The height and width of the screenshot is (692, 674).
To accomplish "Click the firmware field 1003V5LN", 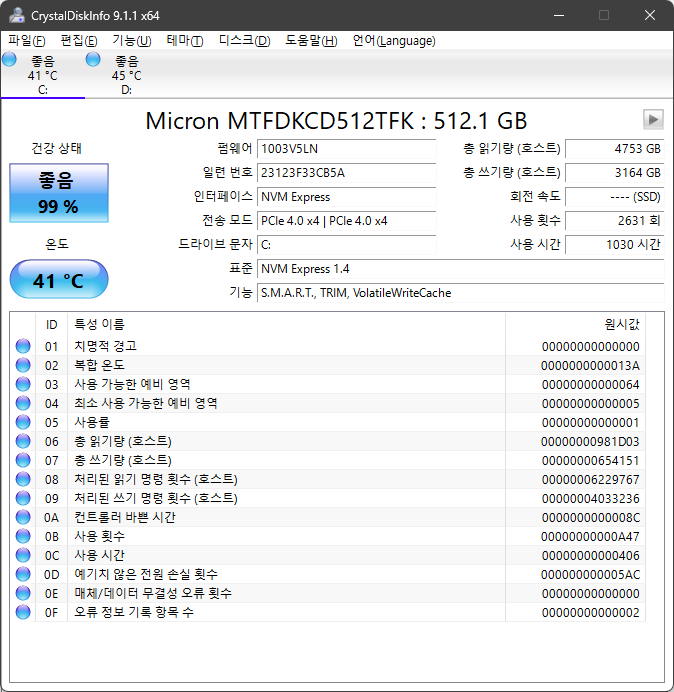I will pyautogui.click(x=346, y=149).
